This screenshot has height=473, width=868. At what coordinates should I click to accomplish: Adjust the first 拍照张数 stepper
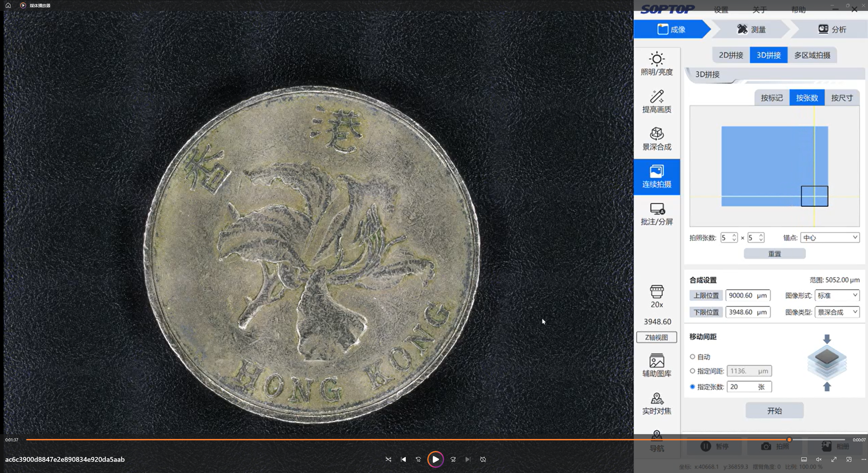point(734,238)
